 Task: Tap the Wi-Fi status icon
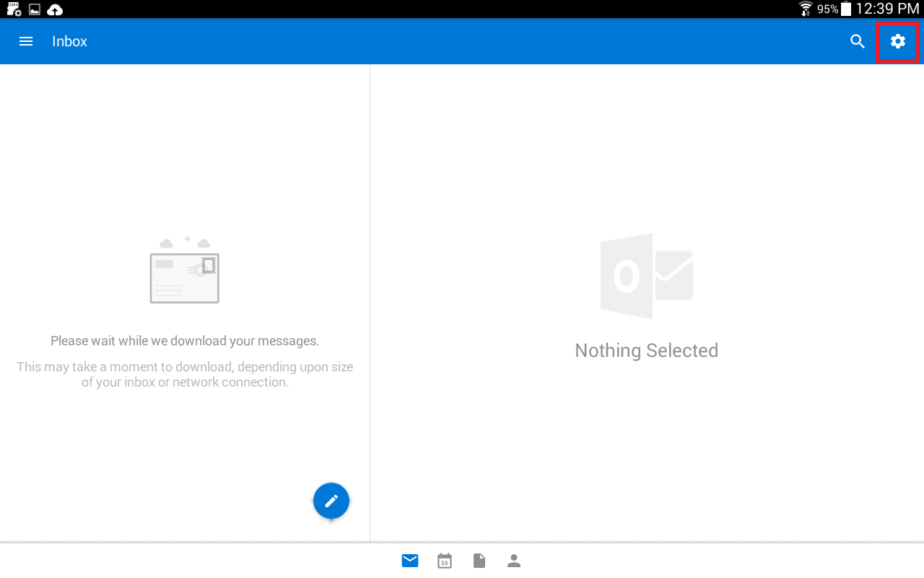pos(806,9)
